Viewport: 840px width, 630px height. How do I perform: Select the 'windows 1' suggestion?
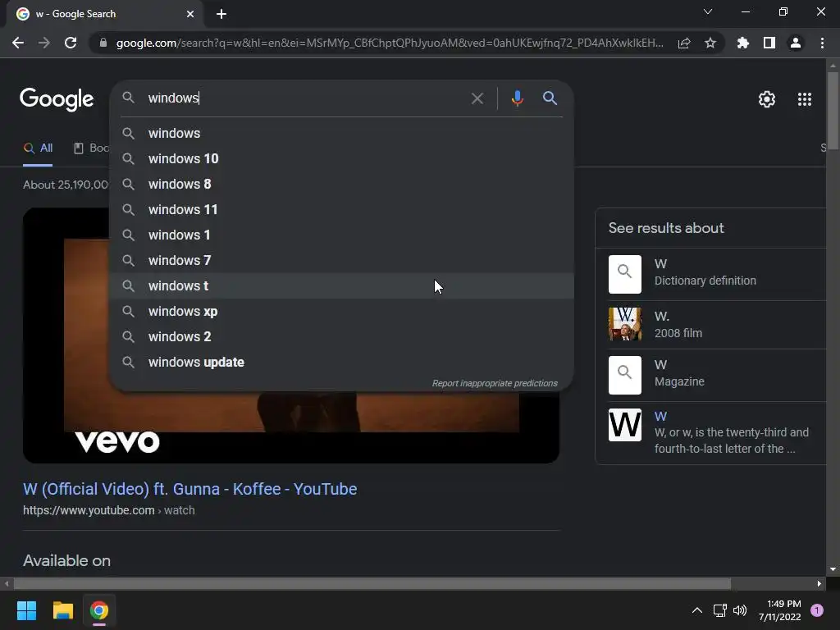tap(342, 235)
